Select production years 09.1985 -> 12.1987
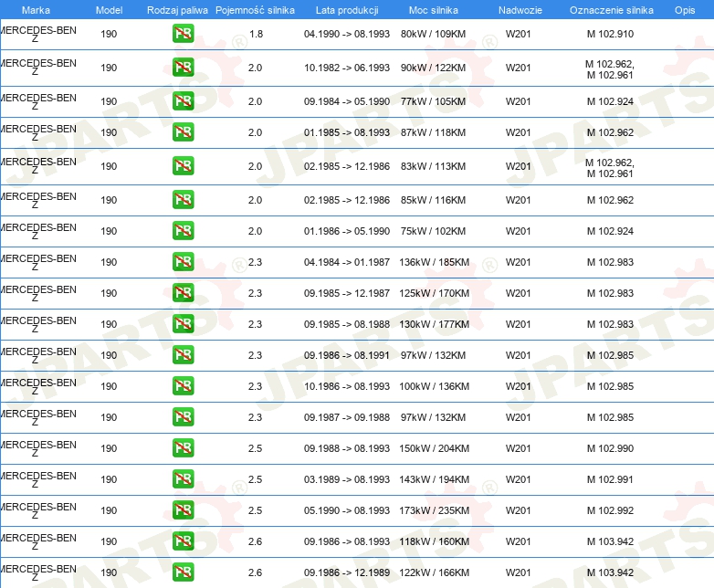 coord(347,293)
